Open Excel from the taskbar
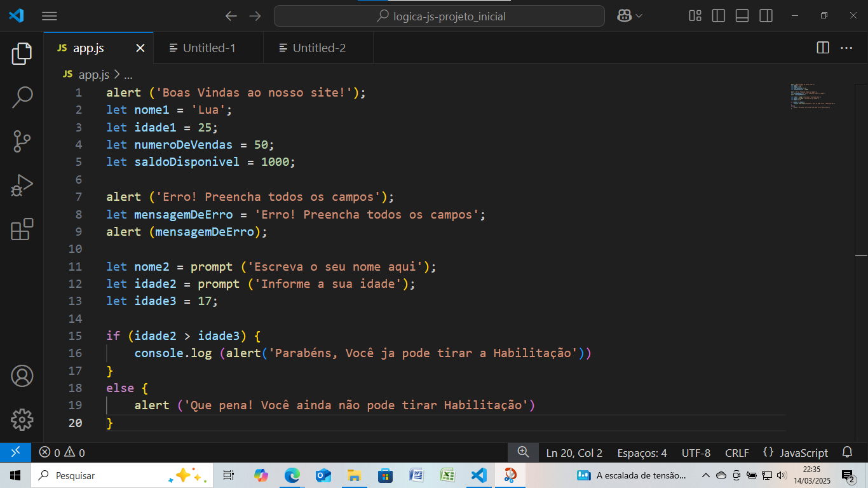868x488 pixels. (x=448, y=475)
